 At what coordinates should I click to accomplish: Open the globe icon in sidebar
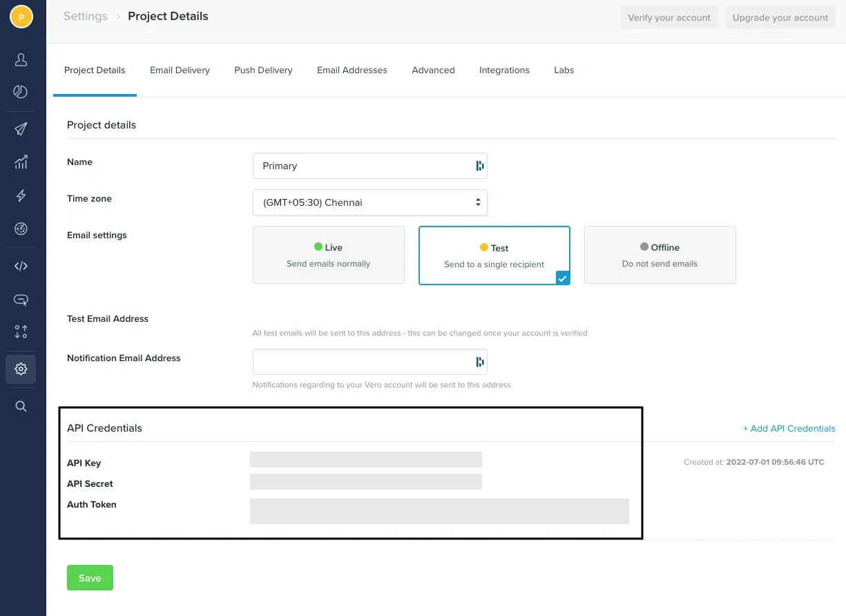(21, 229)
